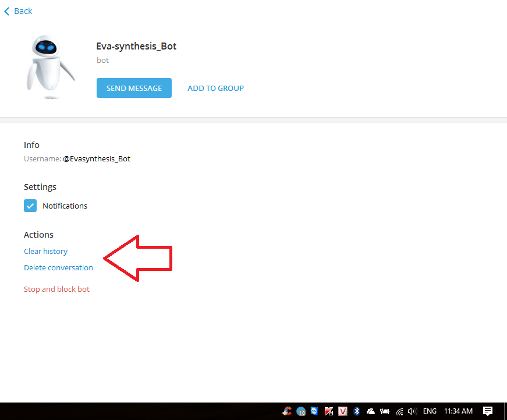Select Delete conversation action
507x420 pixels.
click(x=59, y=267)
